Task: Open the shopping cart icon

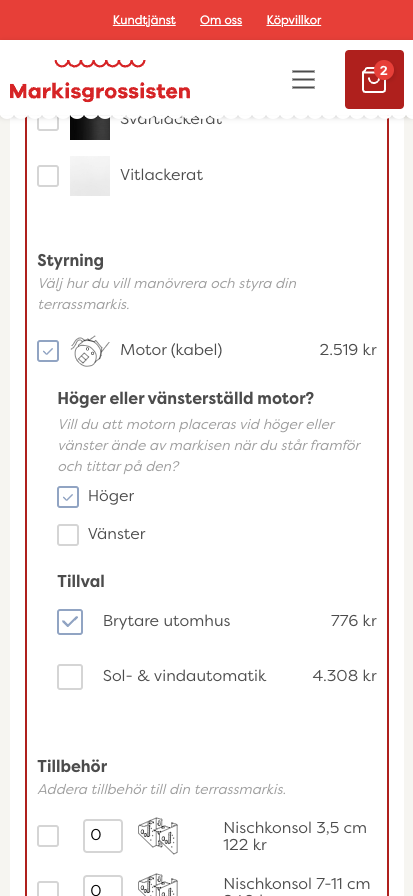Action: pos(374,79)
